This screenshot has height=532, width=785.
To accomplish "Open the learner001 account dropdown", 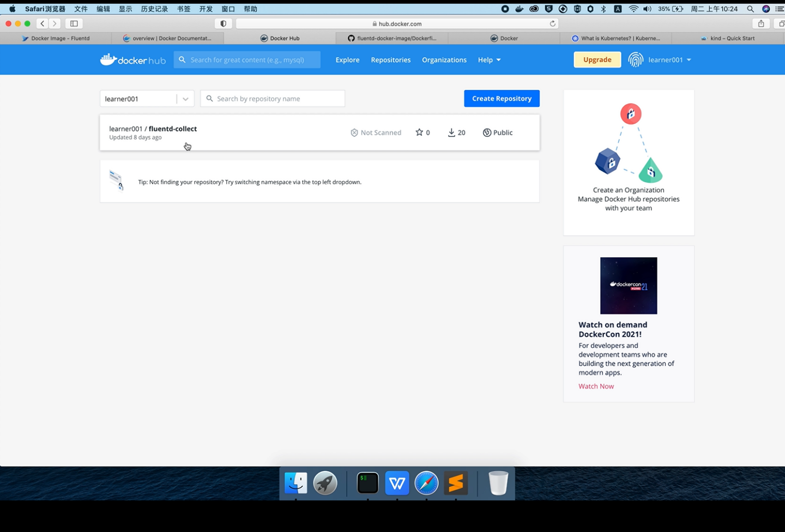I will (x=669, y=60).
